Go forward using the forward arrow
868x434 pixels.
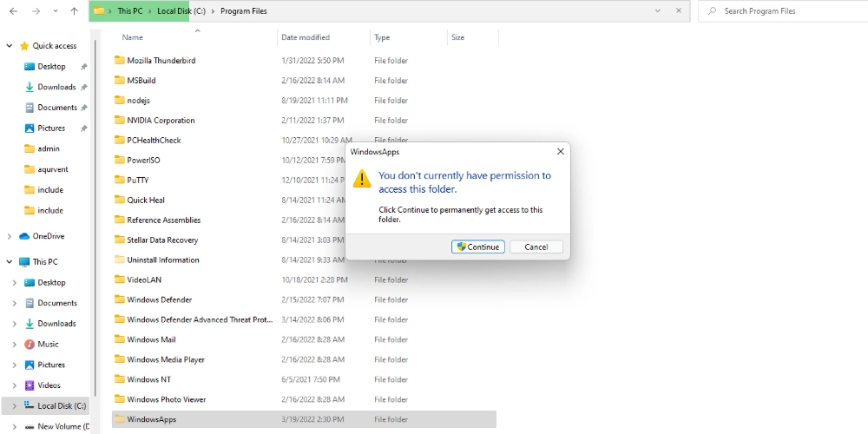click(36, 11)
